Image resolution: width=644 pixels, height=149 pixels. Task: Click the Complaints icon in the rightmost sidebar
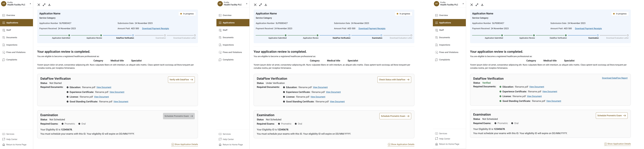point(437,60)
